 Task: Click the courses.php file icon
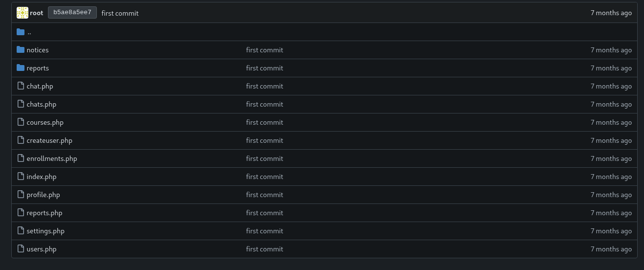21,122
